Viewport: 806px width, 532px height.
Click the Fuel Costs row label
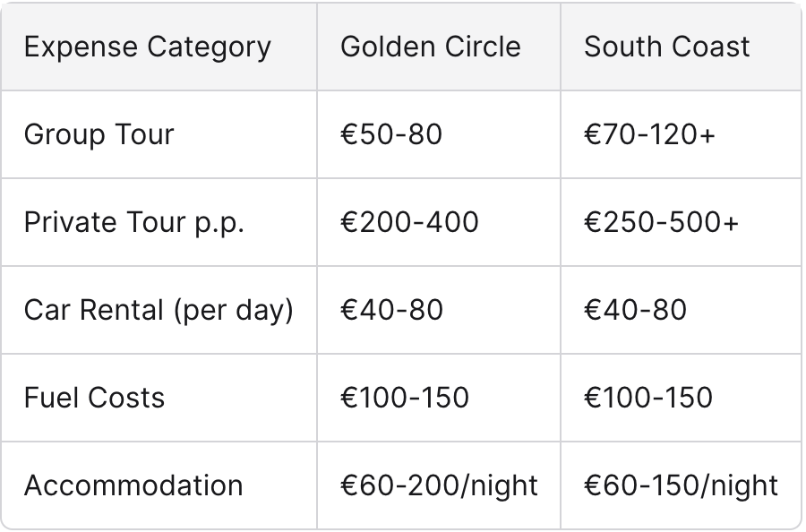point(95,398)
